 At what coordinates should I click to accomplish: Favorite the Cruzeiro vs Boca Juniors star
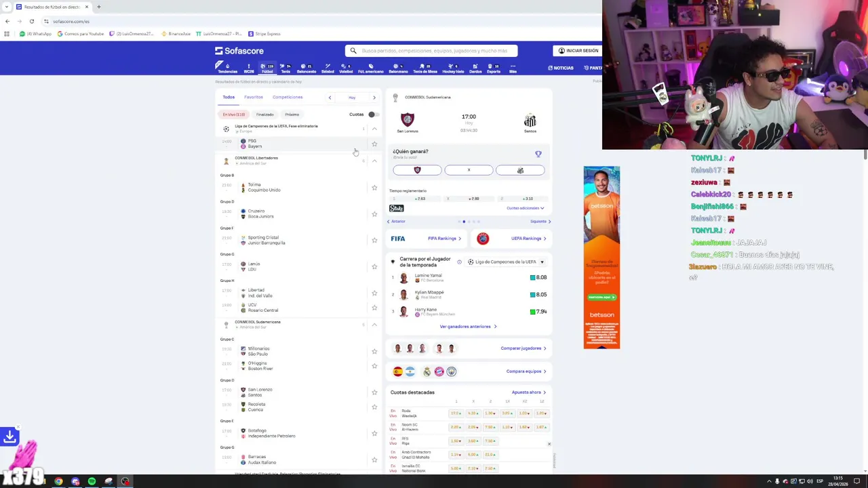tap(374, 214)
